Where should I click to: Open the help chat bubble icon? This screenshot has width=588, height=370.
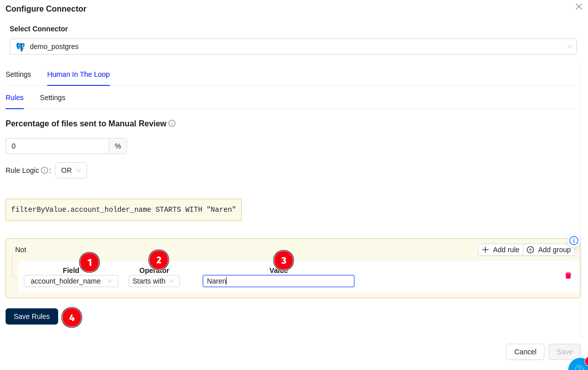click(579, 366)
